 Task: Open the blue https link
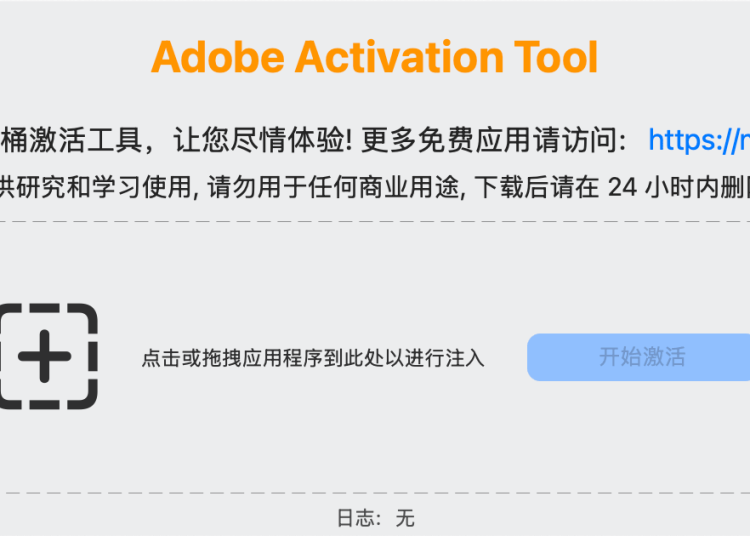[700, 139]
